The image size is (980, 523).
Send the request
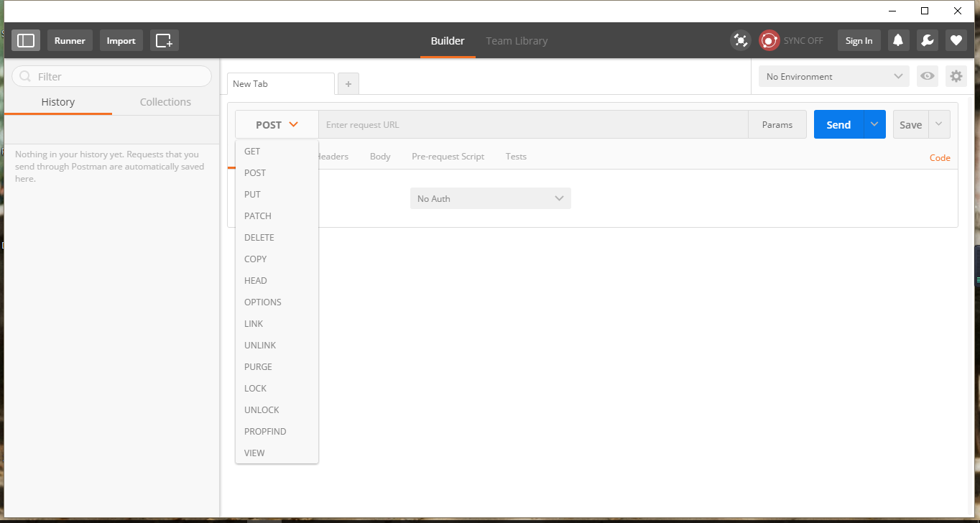coord(838,124)
